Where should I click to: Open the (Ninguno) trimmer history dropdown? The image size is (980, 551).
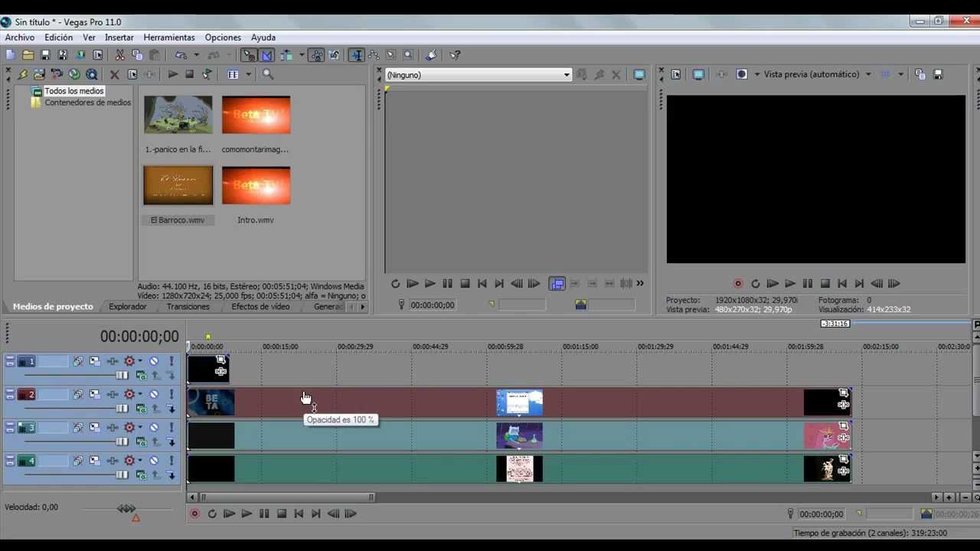coord(567,75)
